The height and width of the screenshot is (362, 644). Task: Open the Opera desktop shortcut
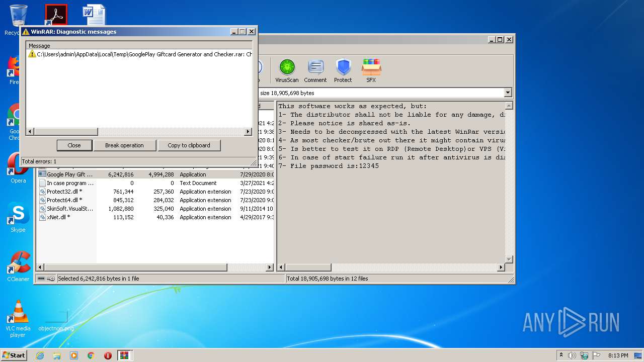[x=18, y=168]
